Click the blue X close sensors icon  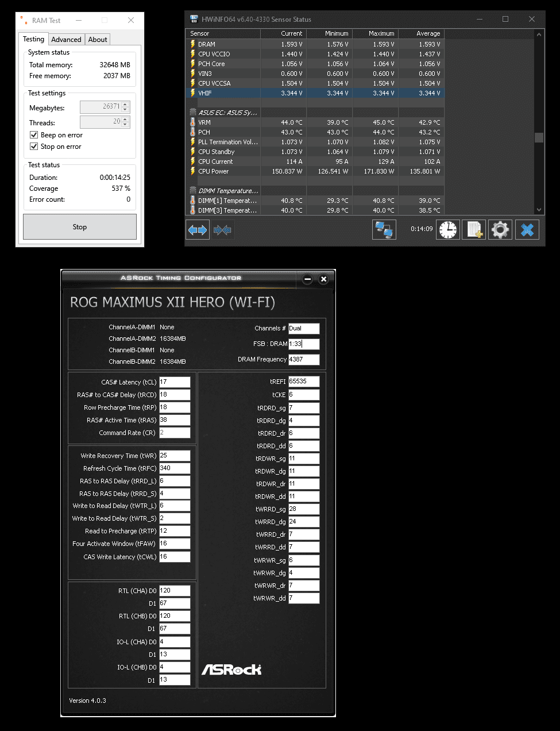pos(527,230)
